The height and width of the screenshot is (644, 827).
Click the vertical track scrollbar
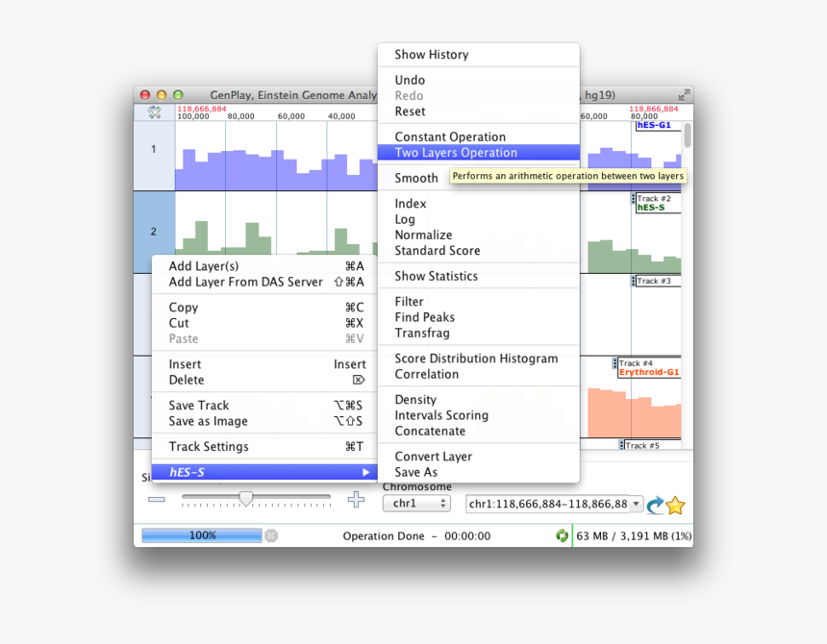click(688, 136)
